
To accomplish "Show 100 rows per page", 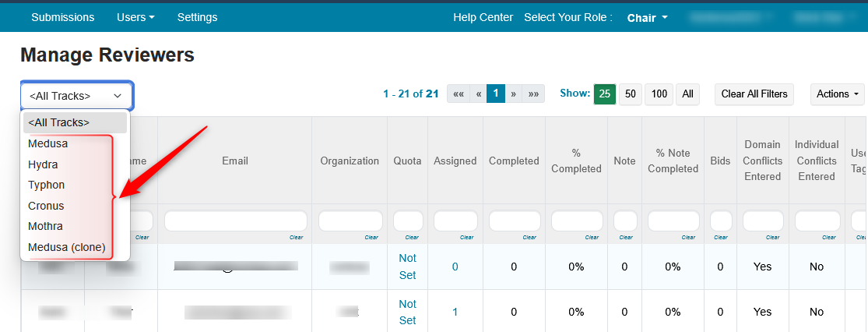I will (x=659, y=94).
